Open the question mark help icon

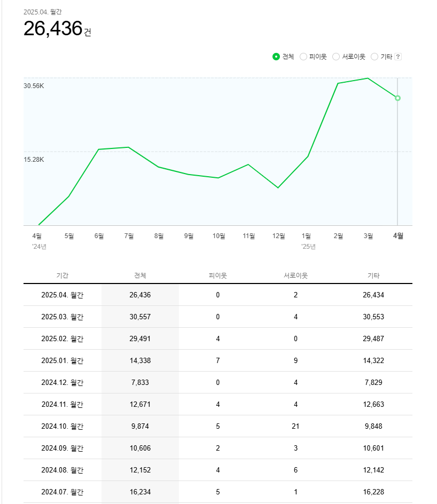pos(398,57)
